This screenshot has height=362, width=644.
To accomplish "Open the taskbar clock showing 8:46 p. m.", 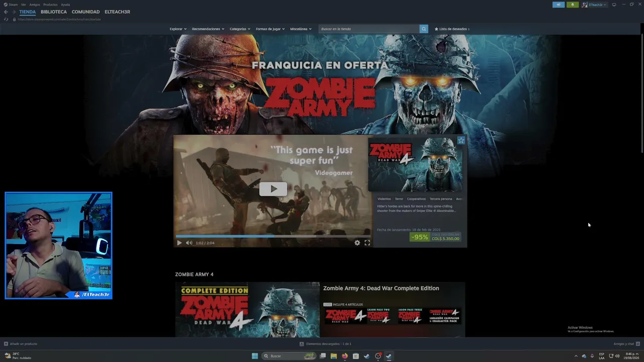I will pos(632,356).
